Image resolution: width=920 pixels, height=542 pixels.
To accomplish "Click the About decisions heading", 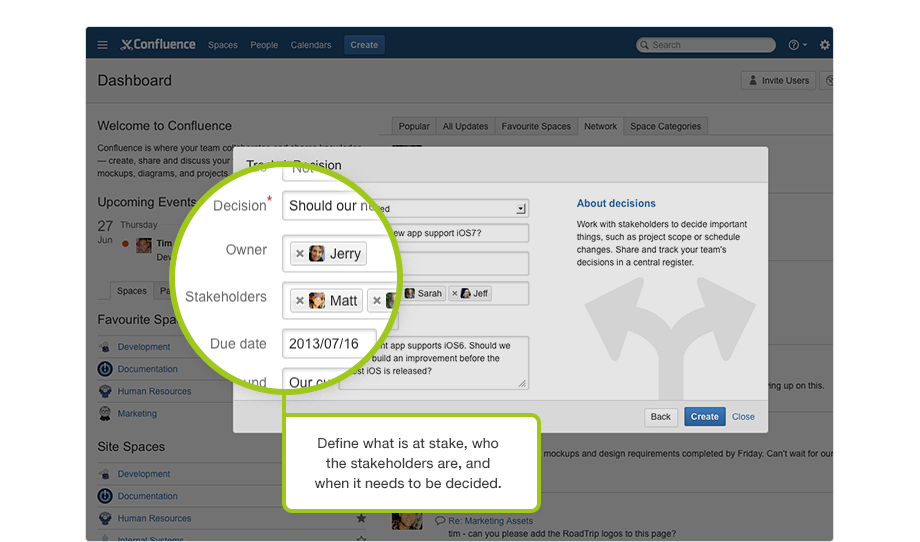I will 616,204.
